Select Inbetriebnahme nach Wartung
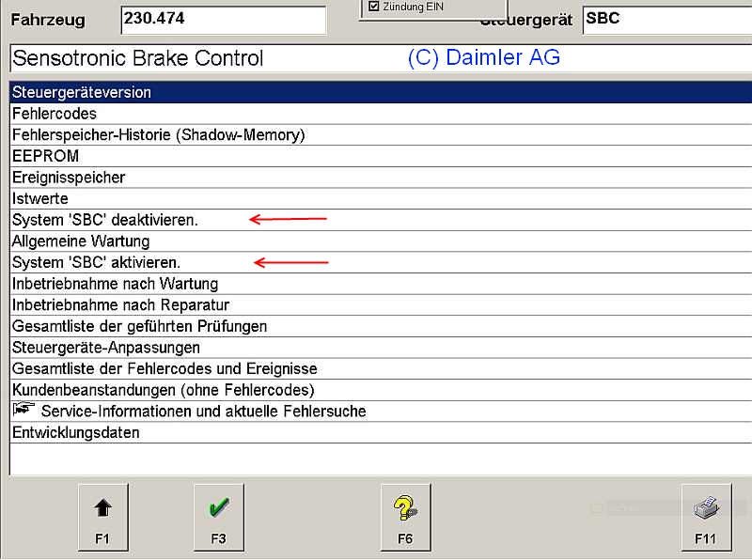 pos(115,284)
